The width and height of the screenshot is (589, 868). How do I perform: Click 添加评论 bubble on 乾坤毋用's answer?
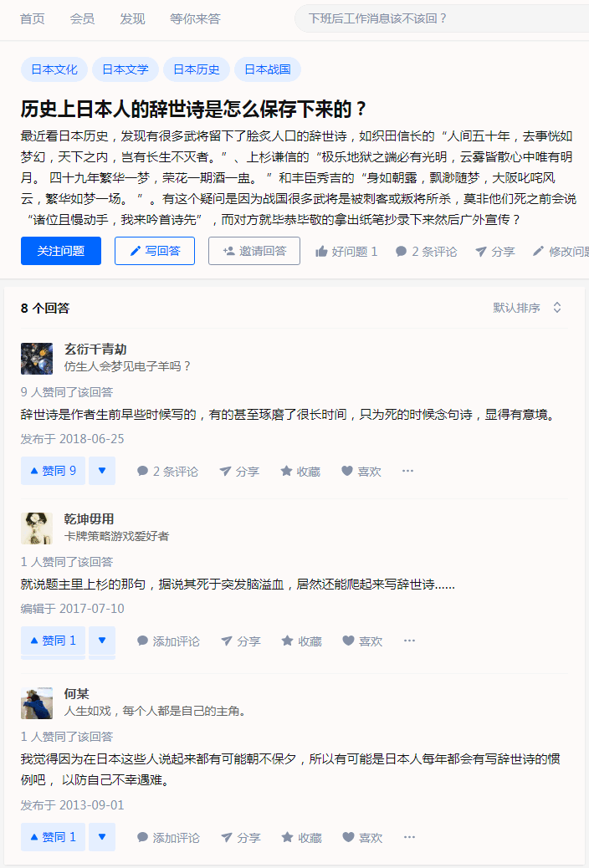(168, 641)
